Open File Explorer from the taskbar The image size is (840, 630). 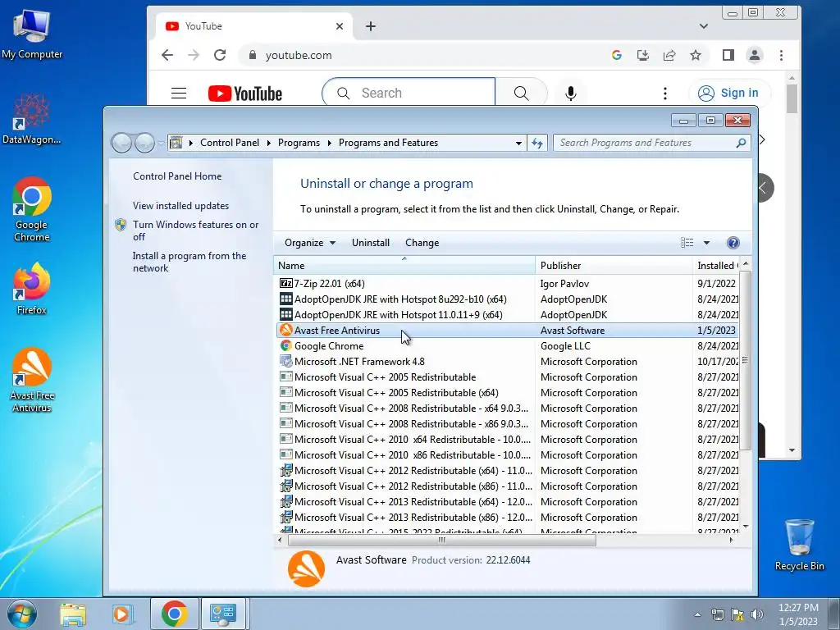pos(73,614)
